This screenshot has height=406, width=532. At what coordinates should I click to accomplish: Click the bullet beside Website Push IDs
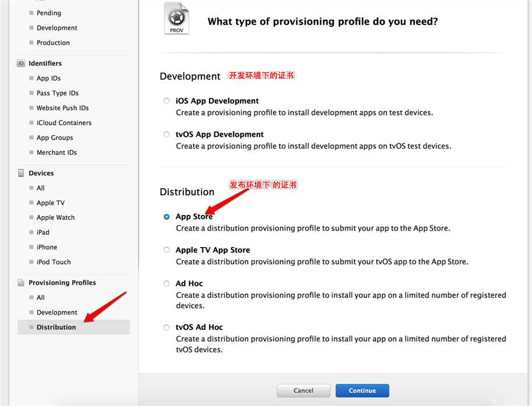(31, 108)
